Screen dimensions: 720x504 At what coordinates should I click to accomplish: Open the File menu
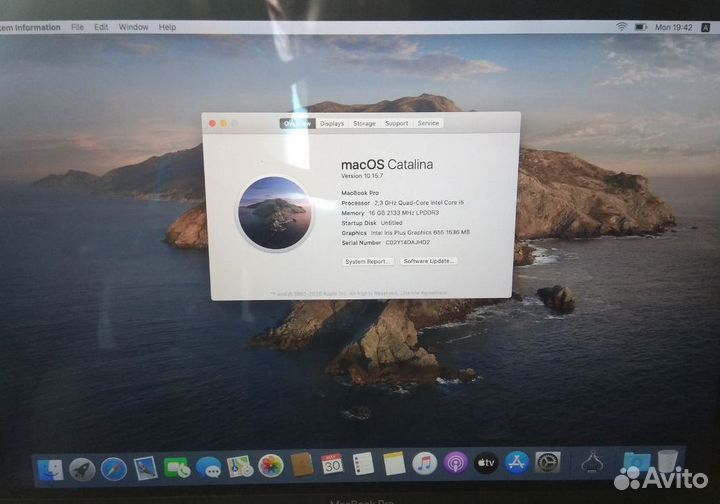[78, 28]
